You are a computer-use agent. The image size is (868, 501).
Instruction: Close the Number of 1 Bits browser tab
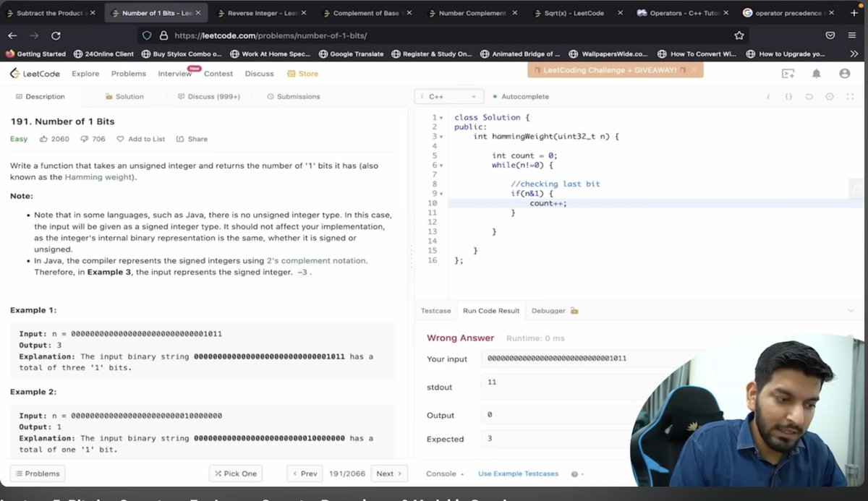coord(198,13)
